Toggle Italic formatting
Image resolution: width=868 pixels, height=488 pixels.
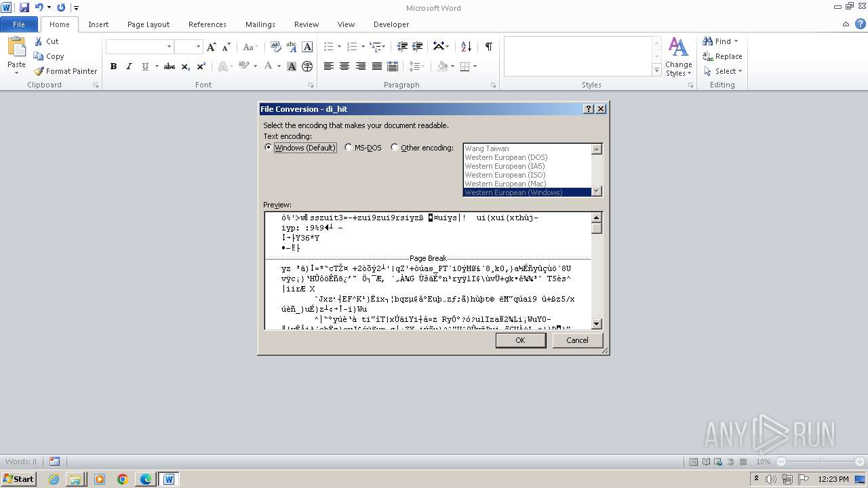pos(129,66)
